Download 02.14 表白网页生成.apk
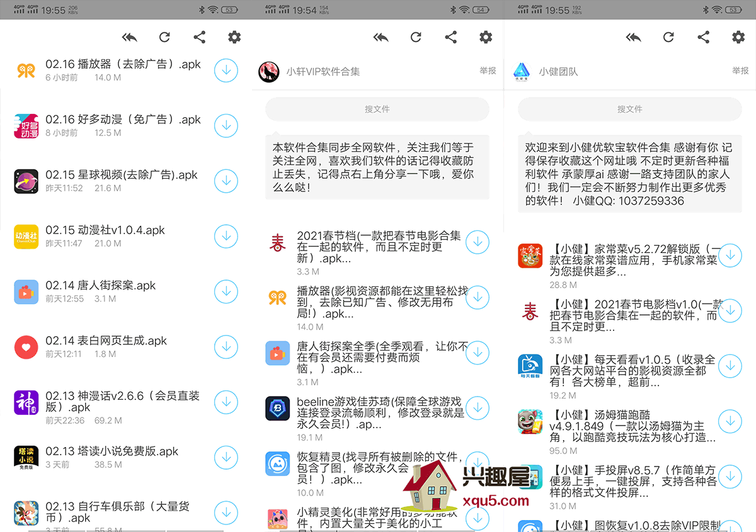This screenshot has width=756, height=532. click(226, 347)
